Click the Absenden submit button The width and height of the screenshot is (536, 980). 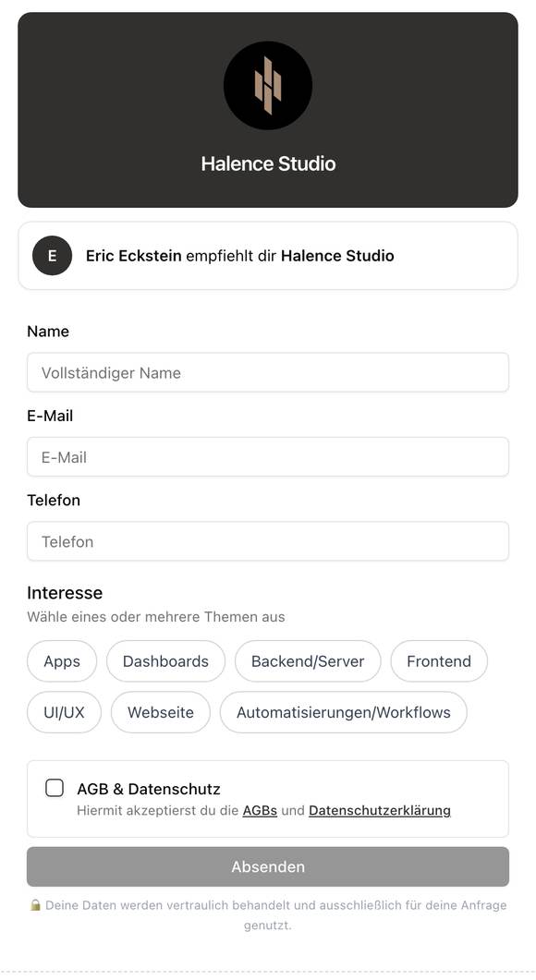pyautogui.click(x=268, y=867)
